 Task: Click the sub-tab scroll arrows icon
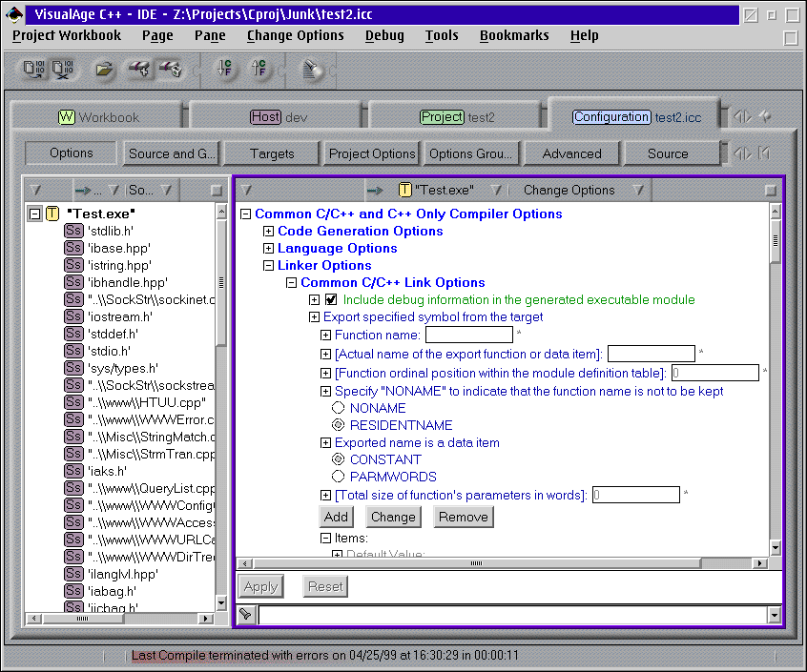point(741,153)
